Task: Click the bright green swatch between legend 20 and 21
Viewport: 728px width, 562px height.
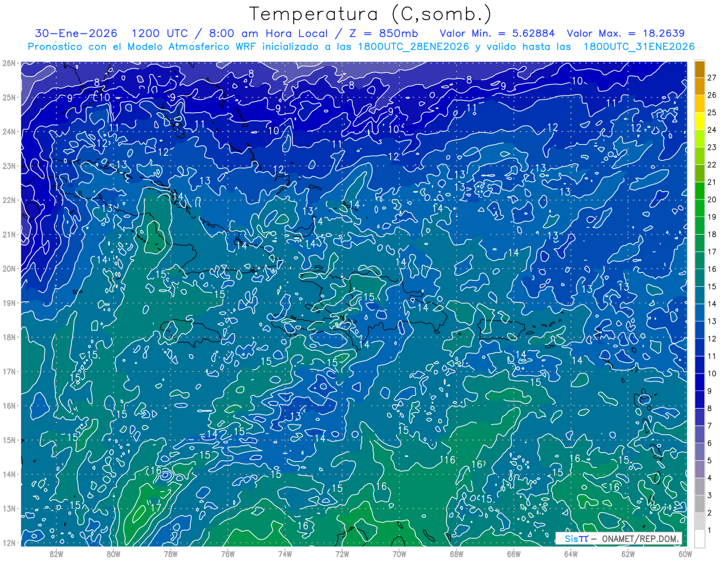Action: 699,190
